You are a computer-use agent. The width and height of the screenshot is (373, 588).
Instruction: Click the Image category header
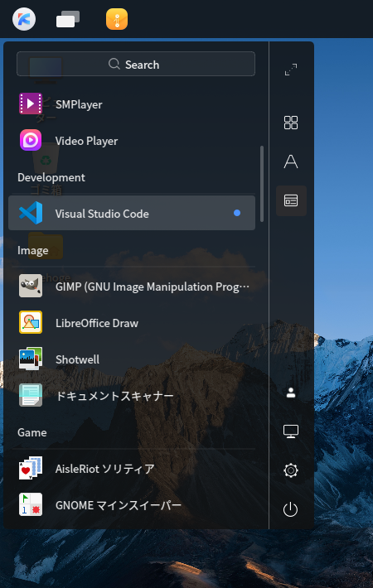[x=33, y=250]
